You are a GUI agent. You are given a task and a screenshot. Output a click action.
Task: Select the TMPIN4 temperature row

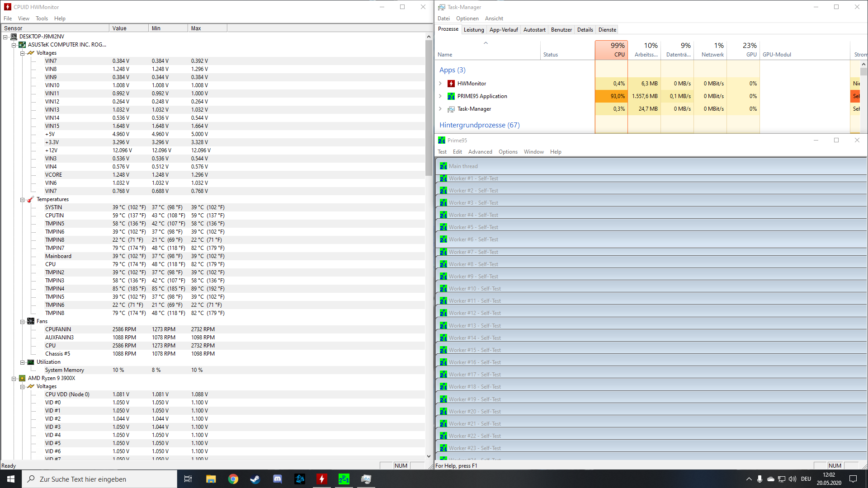coord(212,289)
